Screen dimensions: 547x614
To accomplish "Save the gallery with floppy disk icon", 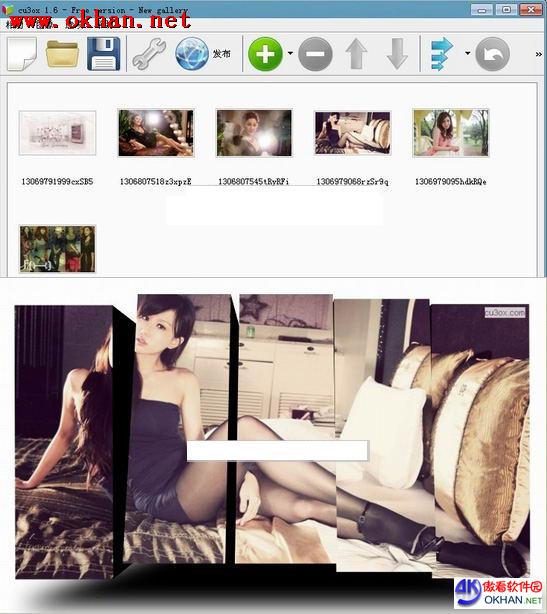I will 103,54.
